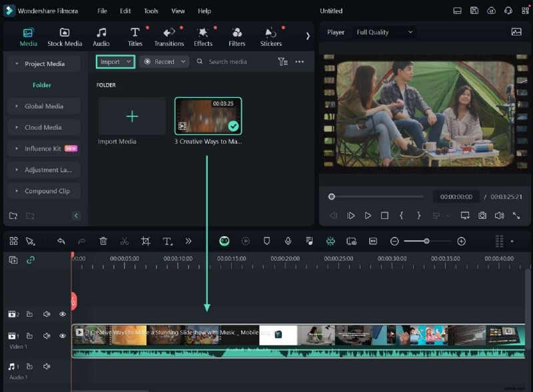
Task: Add a title using the Text tool
Action: (167, 241)
